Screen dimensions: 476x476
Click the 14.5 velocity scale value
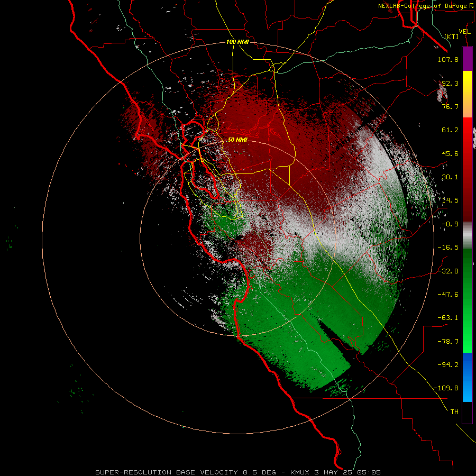450,200
